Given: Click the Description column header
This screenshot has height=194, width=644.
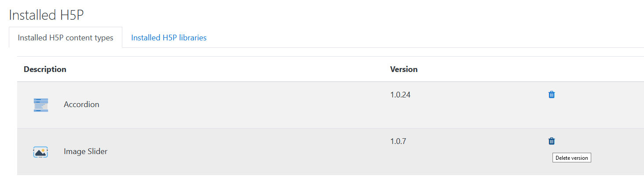Looking at the screenshot, I should (x=45, y=69).
